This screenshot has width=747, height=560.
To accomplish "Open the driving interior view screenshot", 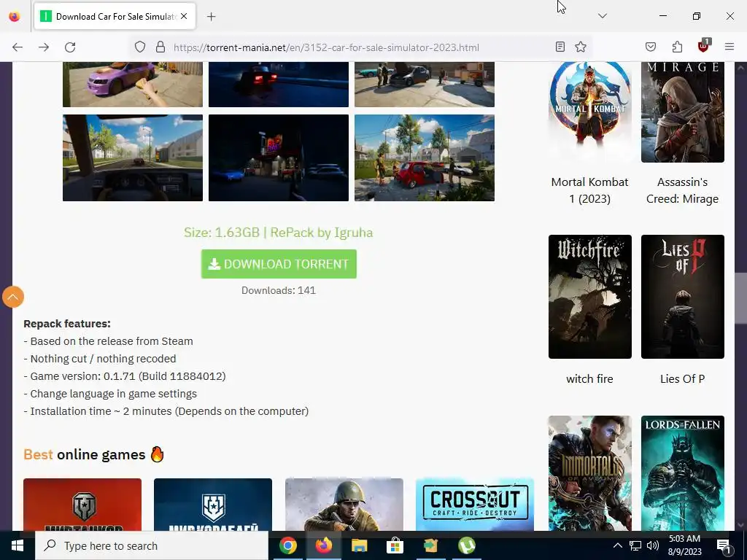I will click(133, 157).
